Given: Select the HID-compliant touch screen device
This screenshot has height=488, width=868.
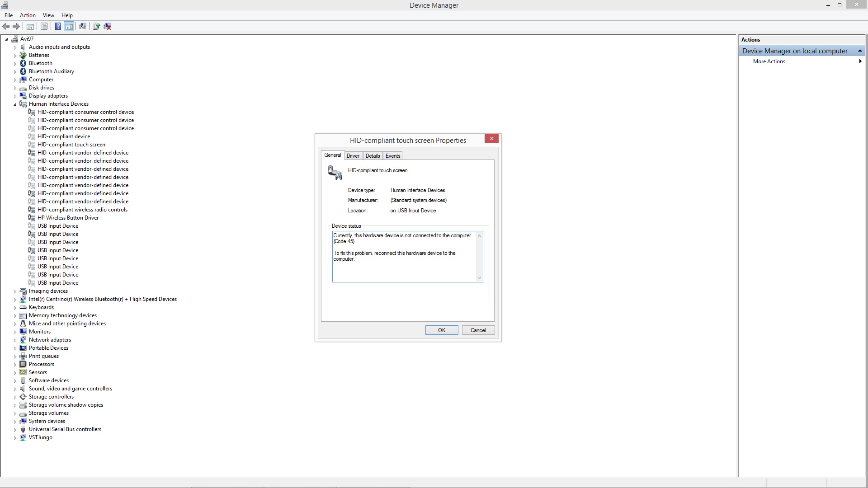Looking at the screenshot, I should (71, 144).
